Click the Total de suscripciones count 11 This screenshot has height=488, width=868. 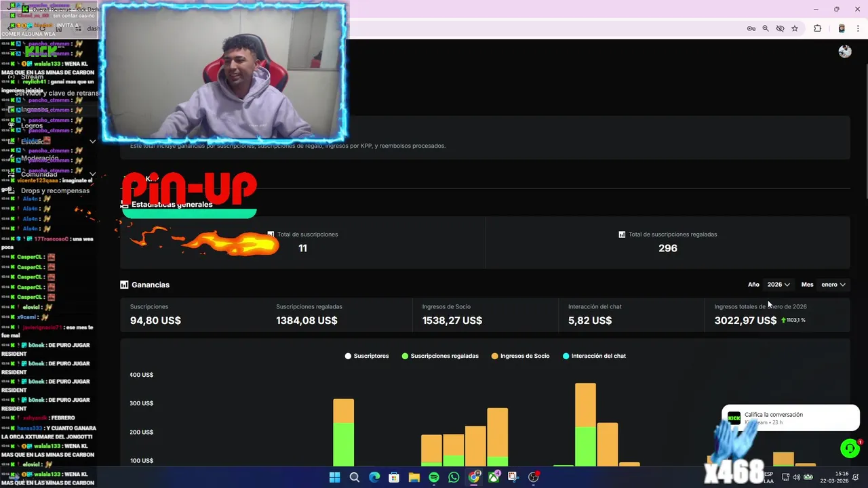click(302, 248)
